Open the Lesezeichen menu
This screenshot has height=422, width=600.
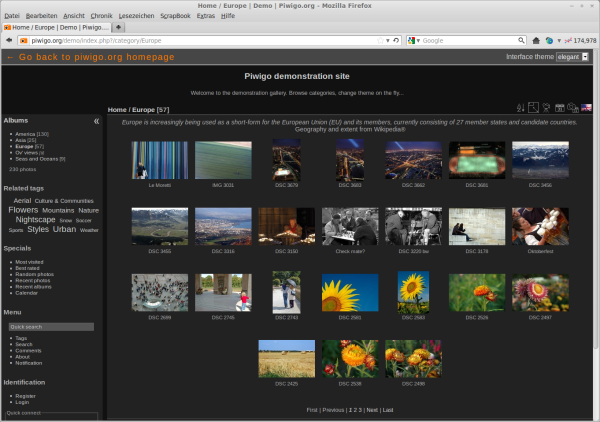point(136,16)
